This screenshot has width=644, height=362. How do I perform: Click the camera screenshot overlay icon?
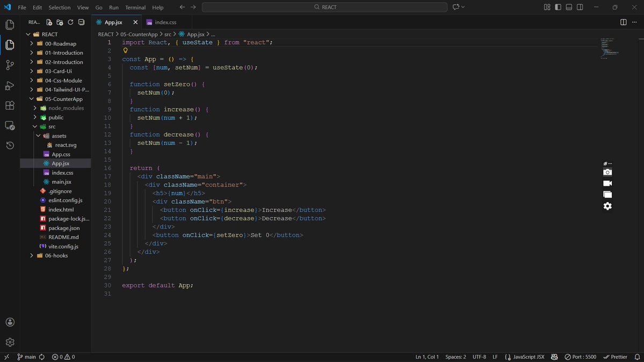click(608, 172)
